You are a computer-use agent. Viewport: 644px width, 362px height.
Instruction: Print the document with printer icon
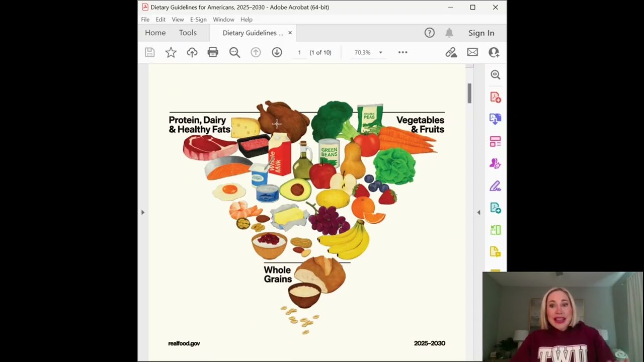tap(213, 52)
